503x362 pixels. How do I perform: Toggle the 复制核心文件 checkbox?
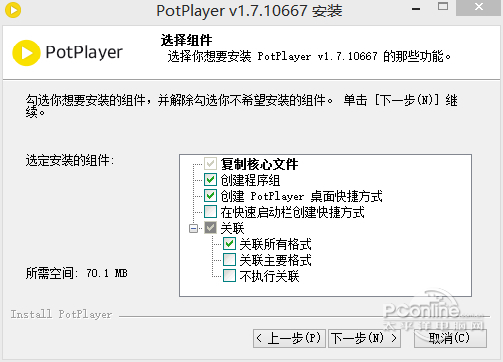(210, 164)
